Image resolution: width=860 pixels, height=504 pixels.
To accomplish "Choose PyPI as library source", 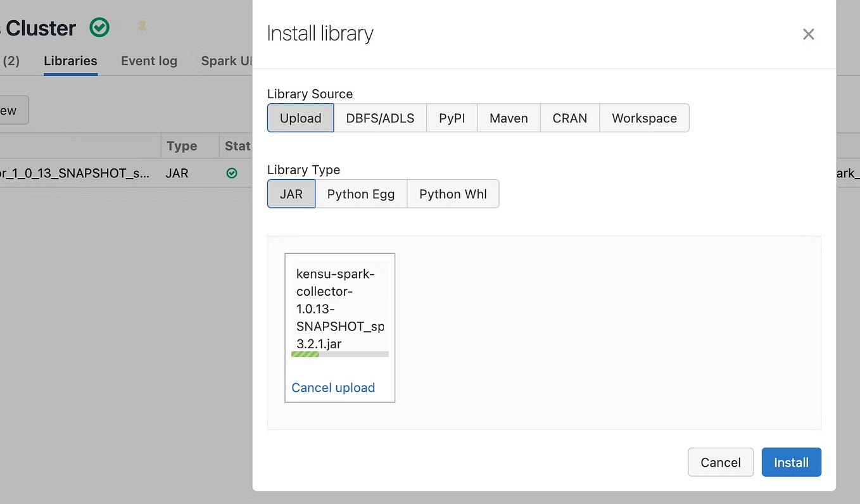I will (x=452, y=118).
